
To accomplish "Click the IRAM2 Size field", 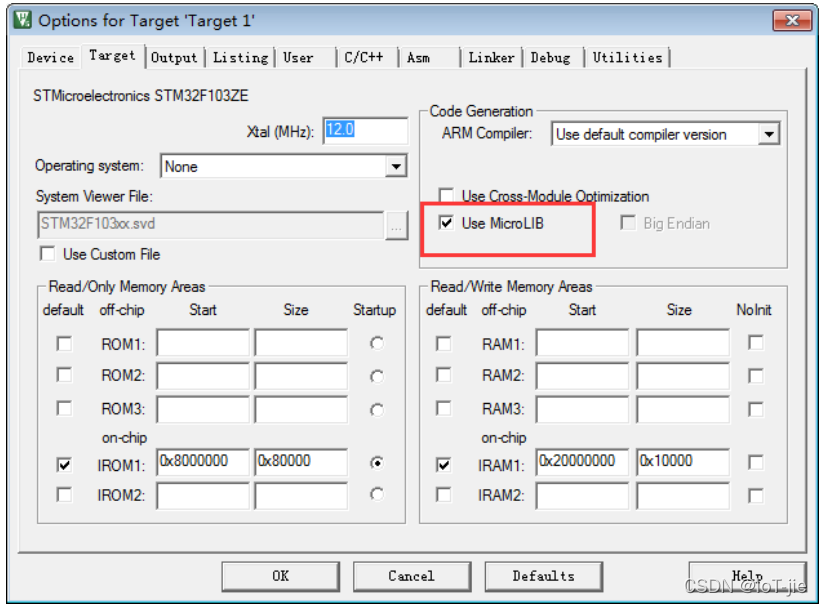I will (x=683, y=496).
